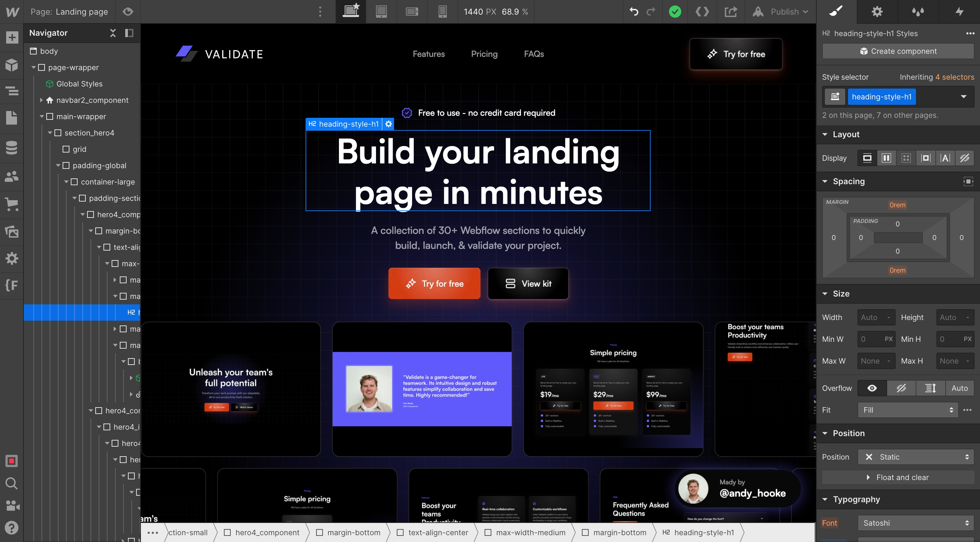
Task: Click the export code brackets icon
Action: pos(702,12)
